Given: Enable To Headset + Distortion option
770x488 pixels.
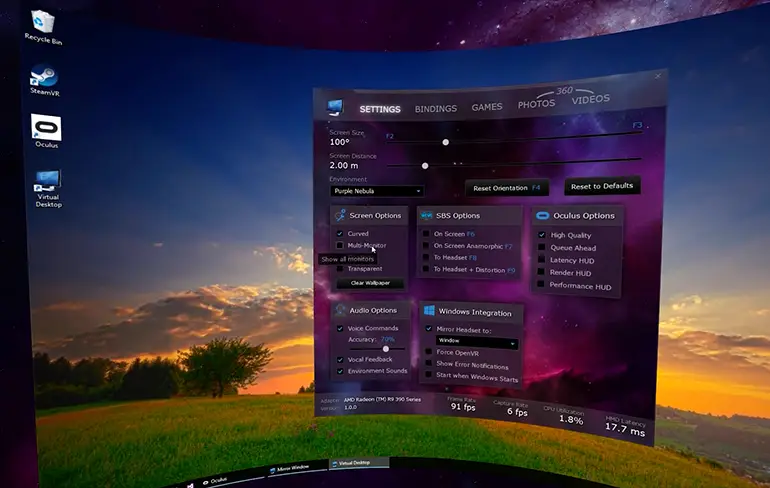Looking at the screenshot, I should coord(426,269).
